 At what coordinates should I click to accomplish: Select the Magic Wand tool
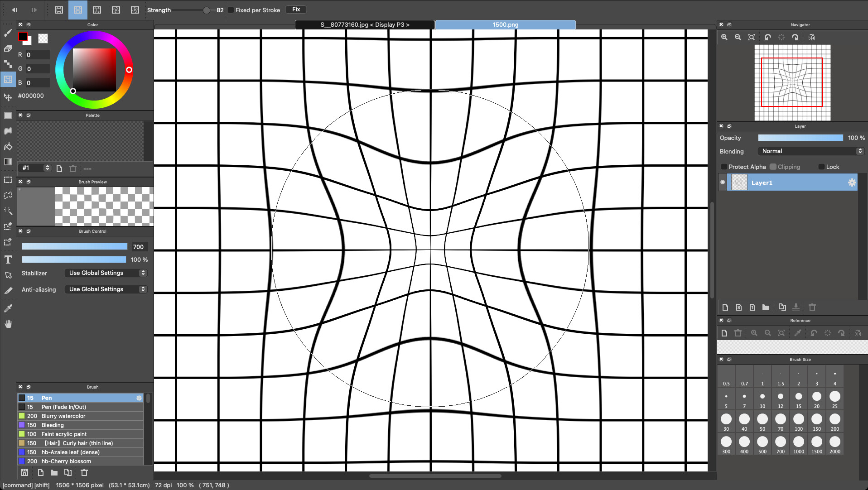coord(8,211)
